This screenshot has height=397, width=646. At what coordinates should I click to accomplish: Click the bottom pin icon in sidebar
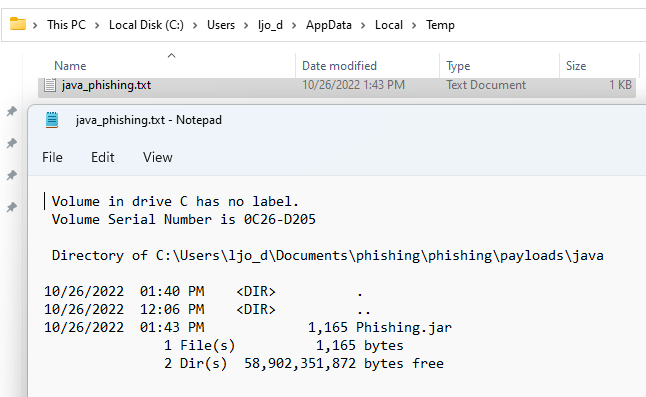[x=12, y=207]
